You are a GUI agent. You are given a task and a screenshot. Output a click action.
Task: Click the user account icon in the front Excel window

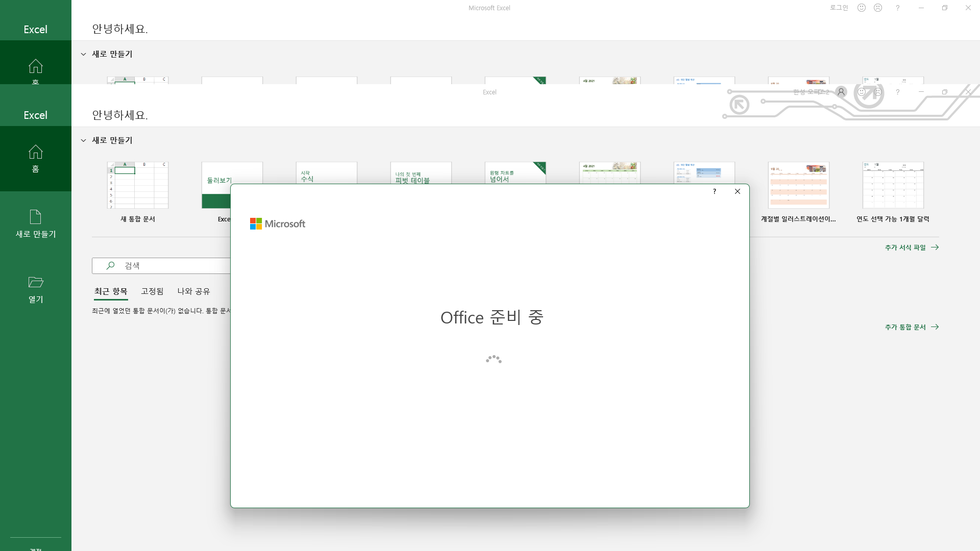(x=841, y=92)
